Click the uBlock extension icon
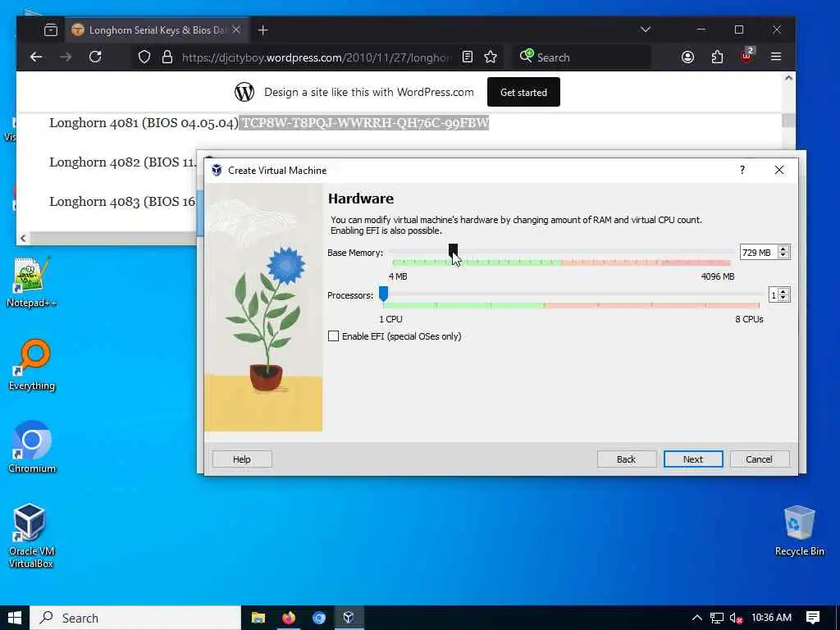This screenshot has height=630, width=840. click(x=746, y=56)
